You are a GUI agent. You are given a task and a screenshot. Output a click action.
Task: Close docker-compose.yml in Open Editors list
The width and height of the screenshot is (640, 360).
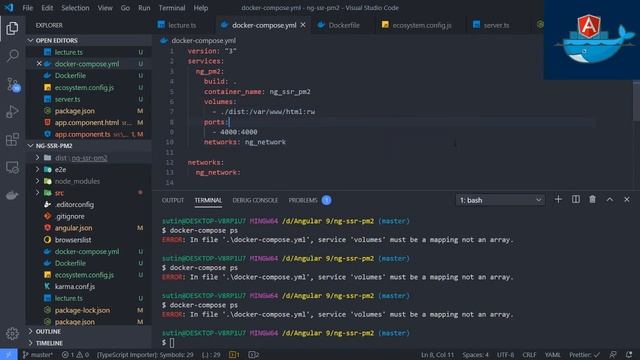coord(39,64)
